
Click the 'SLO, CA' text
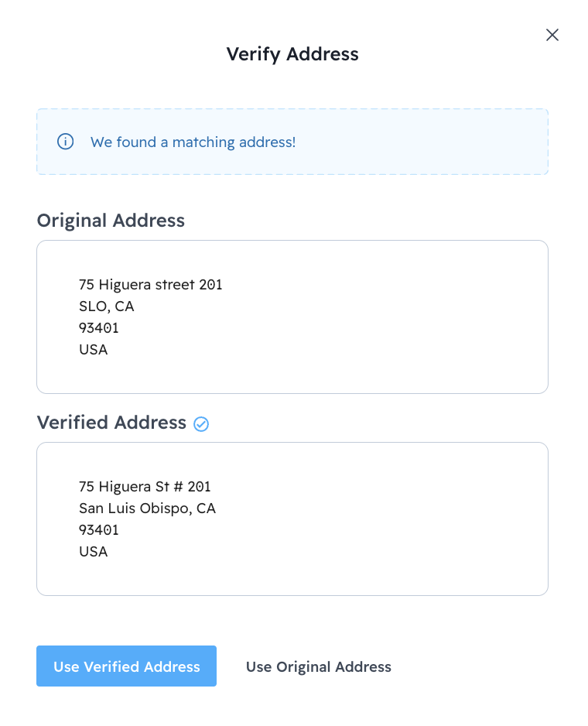pyautogui.click(x=107, y=306)
